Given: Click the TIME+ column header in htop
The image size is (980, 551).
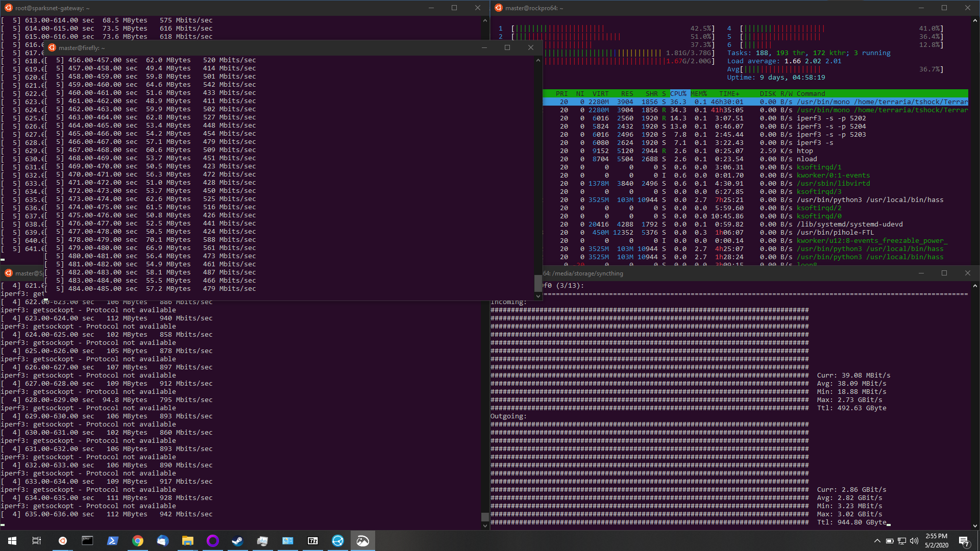Looking at the screenshot, I should coord(729,94).
